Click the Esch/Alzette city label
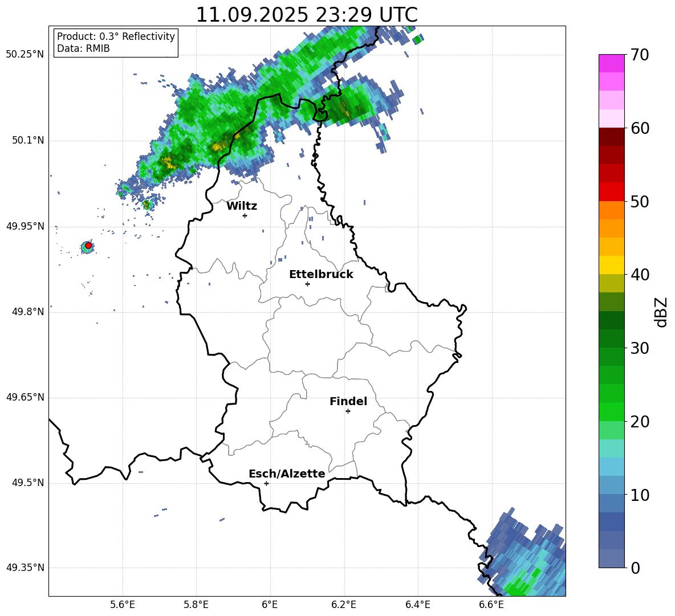Image resolution: width=675 pixels, height=616 pixels. (x=287, y=474)
